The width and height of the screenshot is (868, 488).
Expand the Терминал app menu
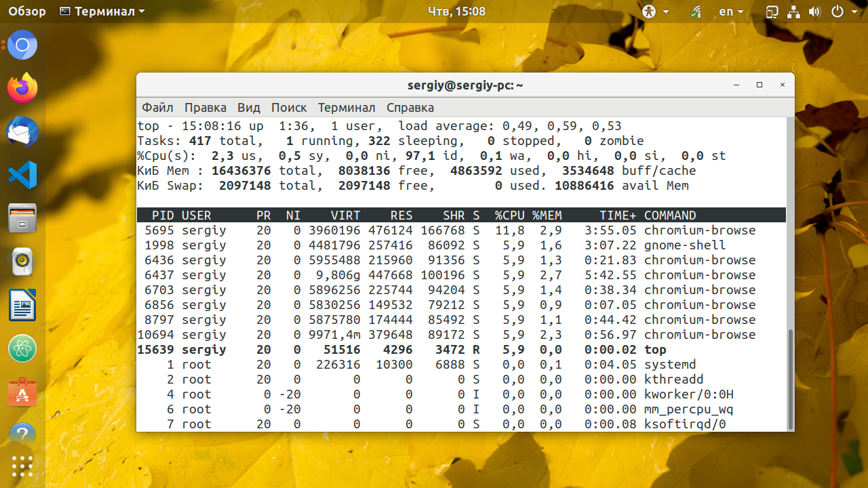(x=102, y=12)
